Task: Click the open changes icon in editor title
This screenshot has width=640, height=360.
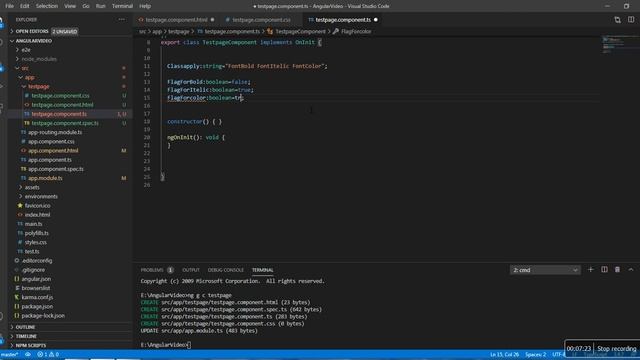Action: [x=618, y=20]
